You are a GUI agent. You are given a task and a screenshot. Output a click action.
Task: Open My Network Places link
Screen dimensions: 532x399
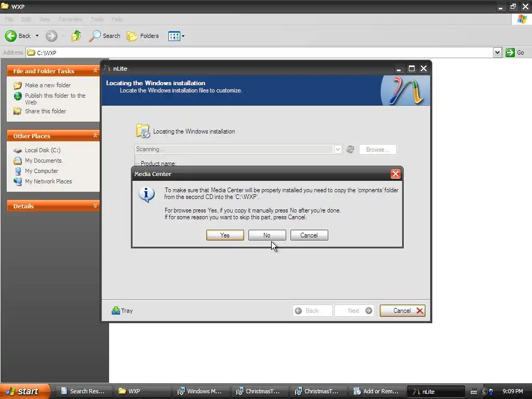[x=48, y=181]
